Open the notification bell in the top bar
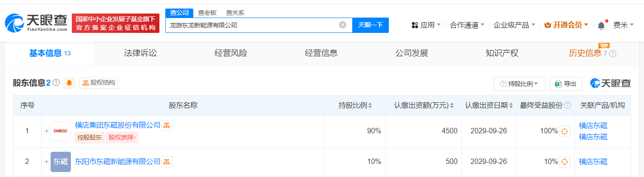This screenshot has height=177, width=644. (601, 25)
